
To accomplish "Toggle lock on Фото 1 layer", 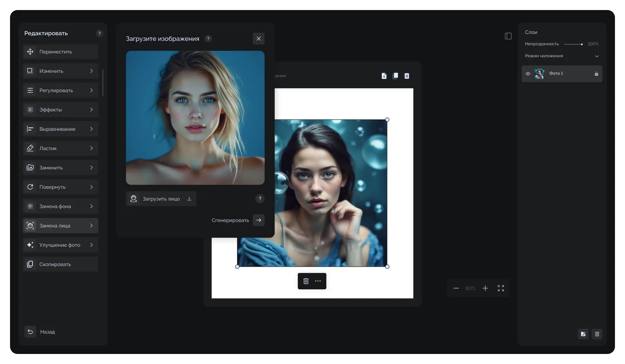I will click(x=596, y=74).
